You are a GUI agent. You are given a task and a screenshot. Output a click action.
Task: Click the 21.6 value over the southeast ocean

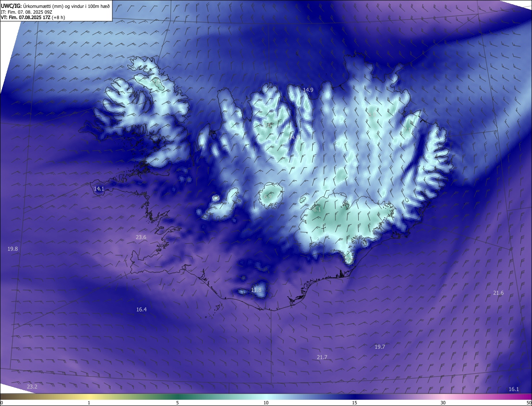click(x=498, y=293)
